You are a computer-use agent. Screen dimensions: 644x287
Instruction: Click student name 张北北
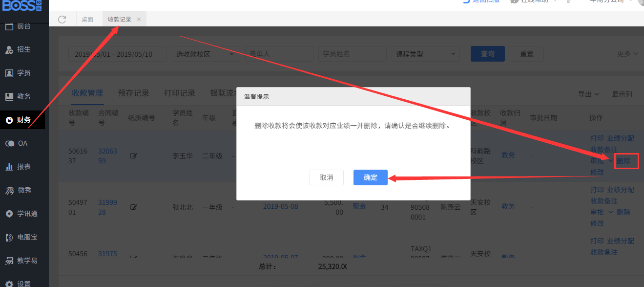coord(183,207)
